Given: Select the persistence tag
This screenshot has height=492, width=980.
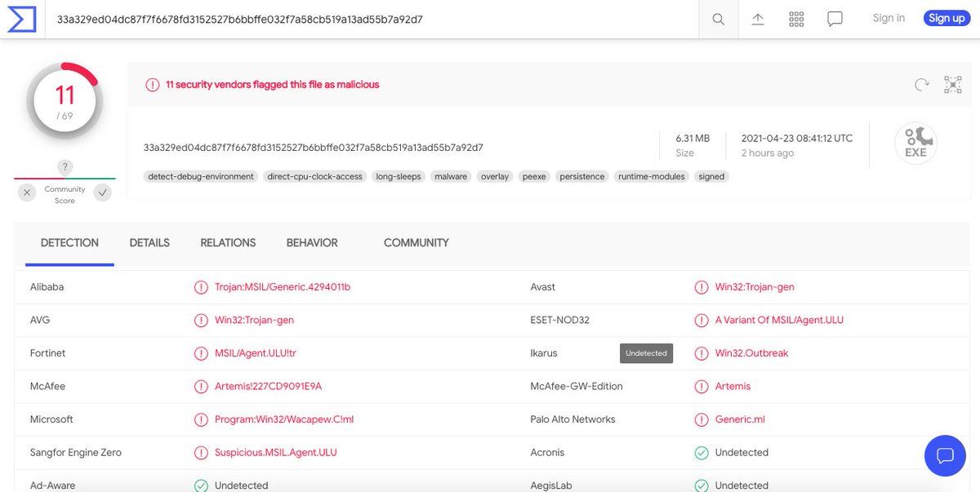Looking at the screenshot, I should point(582,176).
